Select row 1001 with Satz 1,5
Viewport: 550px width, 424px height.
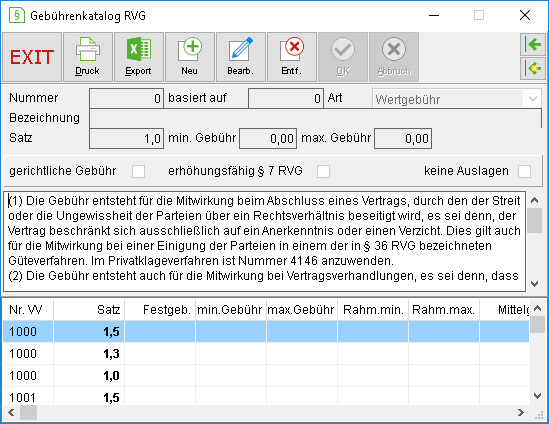coord(266,397)
